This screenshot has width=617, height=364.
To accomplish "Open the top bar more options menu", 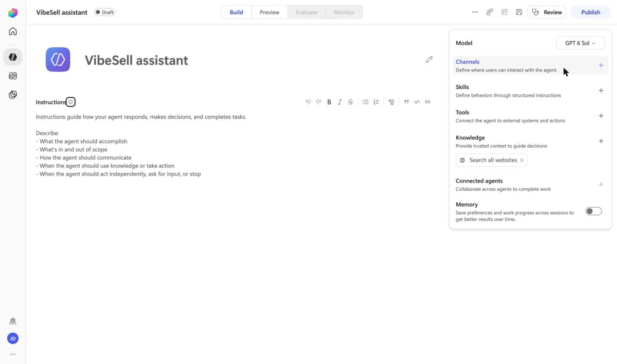I will tap(475, 12).
